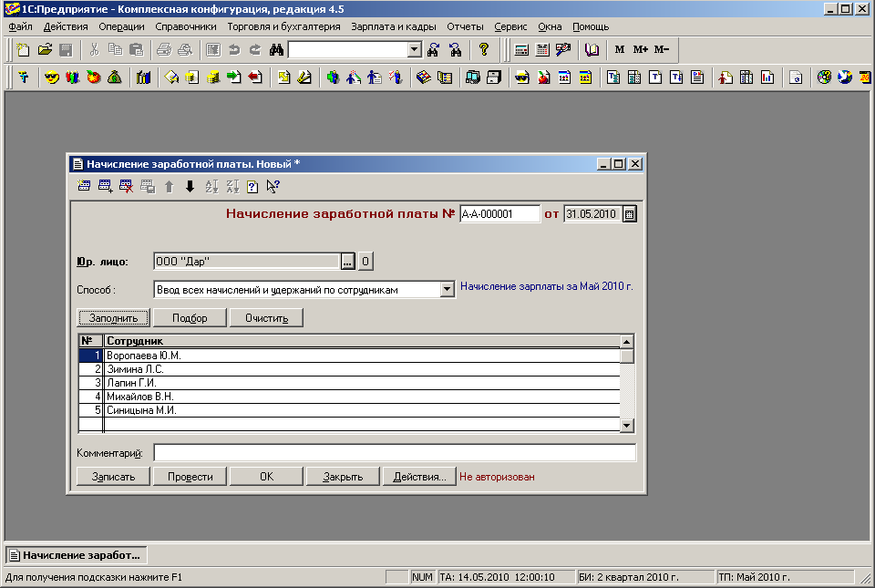This screenshot has width=875, height=588.
Task: Open the date picker next to 31.05.2010
Action: [630, 214]
